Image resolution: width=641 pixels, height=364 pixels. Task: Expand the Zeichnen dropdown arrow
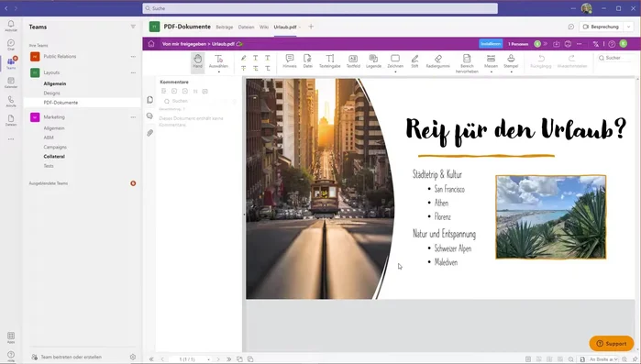395,72
